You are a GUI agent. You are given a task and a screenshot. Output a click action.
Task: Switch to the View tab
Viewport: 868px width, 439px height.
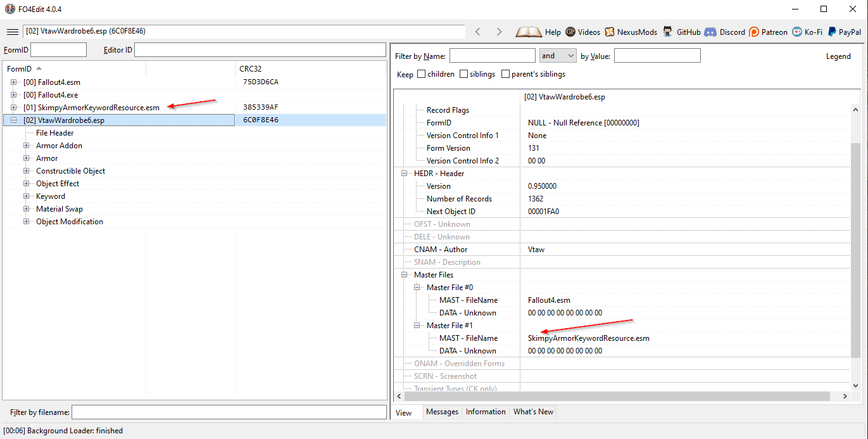(x=404, y=412)
